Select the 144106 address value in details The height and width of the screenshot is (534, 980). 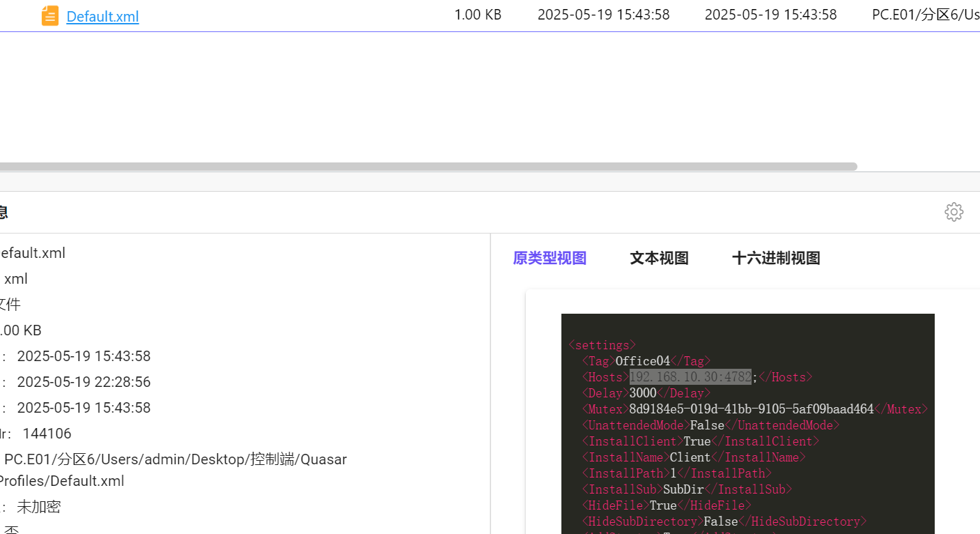[47, 434]
